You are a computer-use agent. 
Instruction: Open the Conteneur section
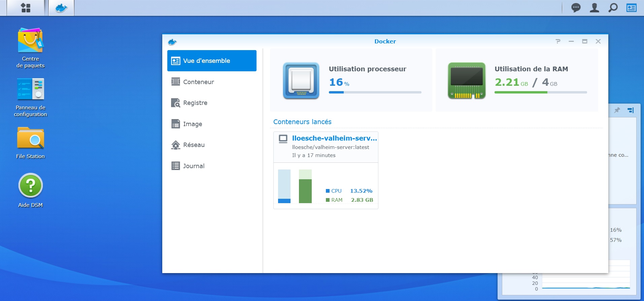click(212, 82)
